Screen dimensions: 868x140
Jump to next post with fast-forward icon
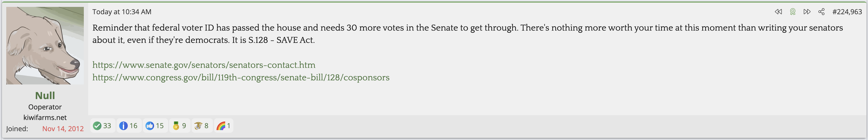click(807, 12)
